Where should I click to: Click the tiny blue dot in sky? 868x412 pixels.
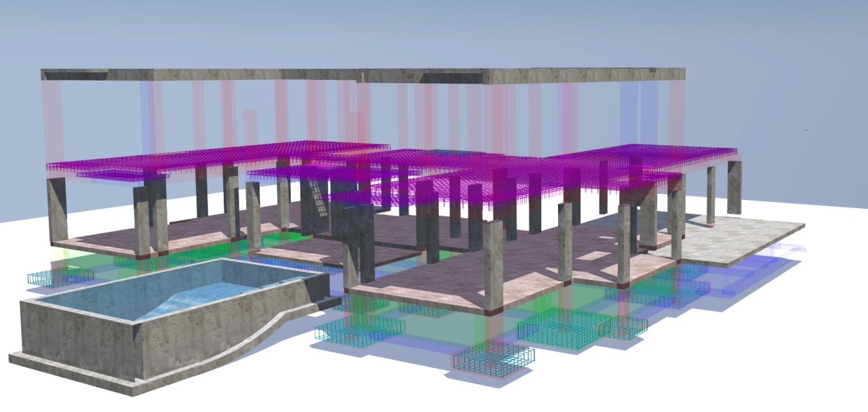click(x=806, y=130)
